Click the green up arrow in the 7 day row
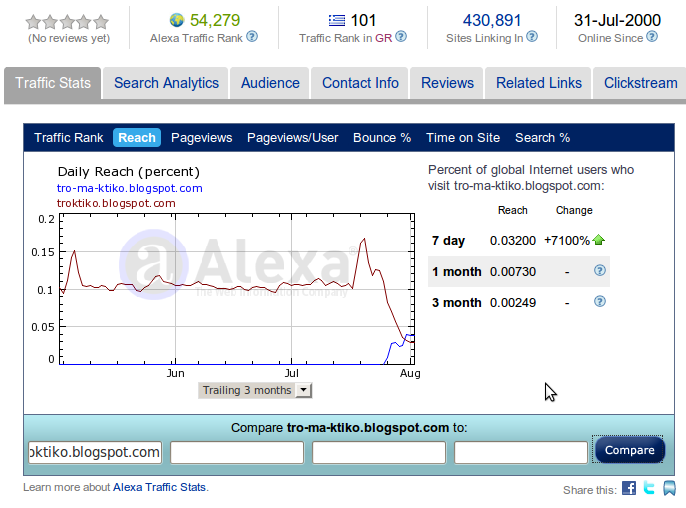The height and width of the screenshot is (508, 686). click(598, 240)
